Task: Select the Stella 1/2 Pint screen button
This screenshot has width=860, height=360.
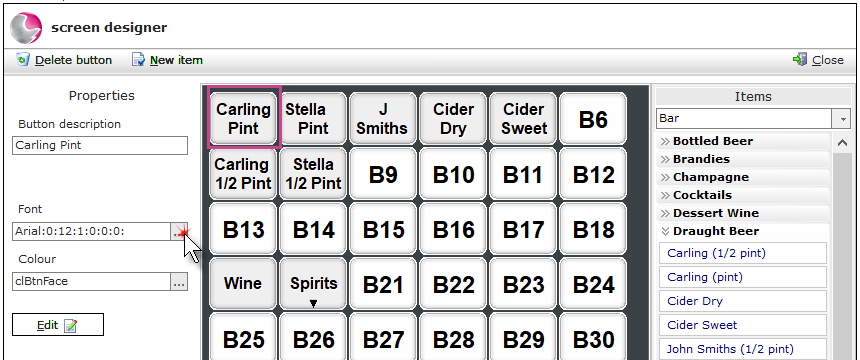Action: [313, 173]
